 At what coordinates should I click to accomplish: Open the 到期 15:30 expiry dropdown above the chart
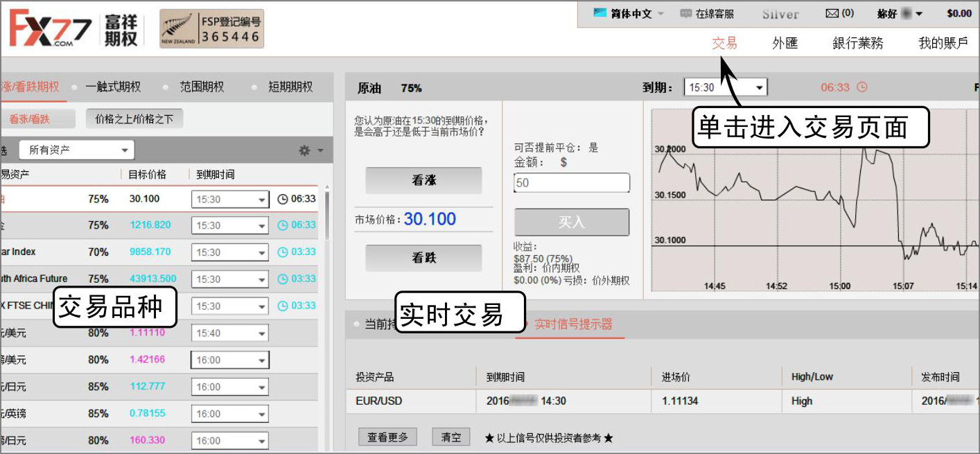point(725,87)
